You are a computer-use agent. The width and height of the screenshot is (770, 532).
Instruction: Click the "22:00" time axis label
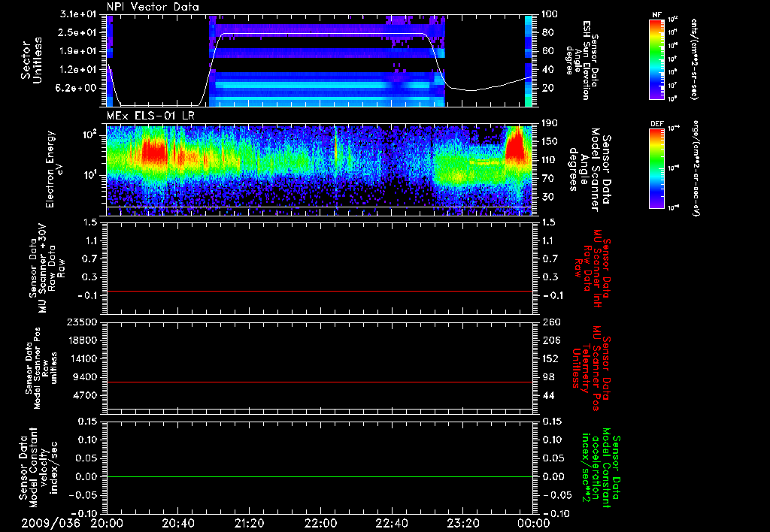tap(320, 523)
